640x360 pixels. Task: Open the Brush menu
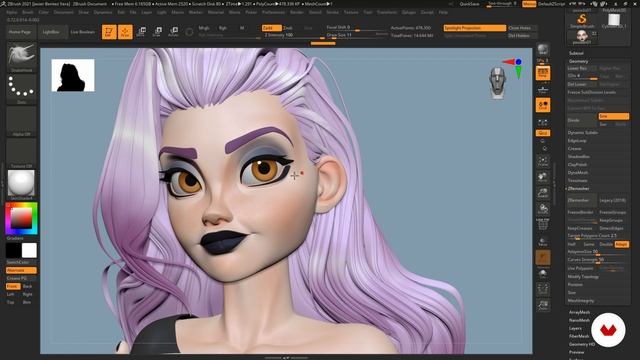coord(28,12)
